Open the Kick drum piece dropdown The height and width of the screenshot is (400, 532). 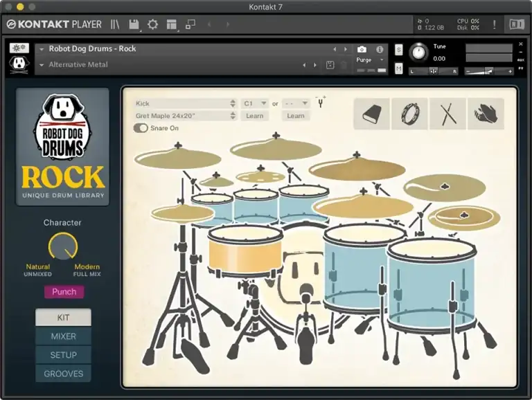(185, 103)
